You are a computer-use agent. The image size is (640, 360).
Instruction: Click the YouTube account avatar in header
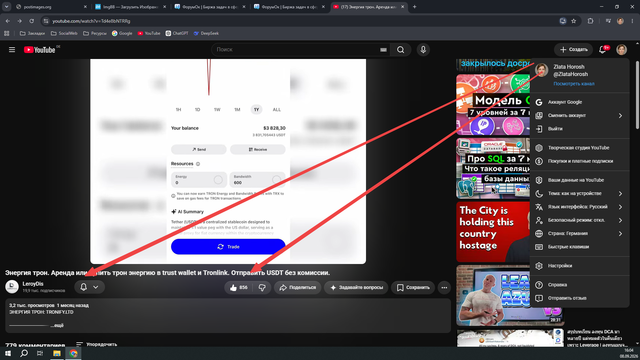(622, 50)
